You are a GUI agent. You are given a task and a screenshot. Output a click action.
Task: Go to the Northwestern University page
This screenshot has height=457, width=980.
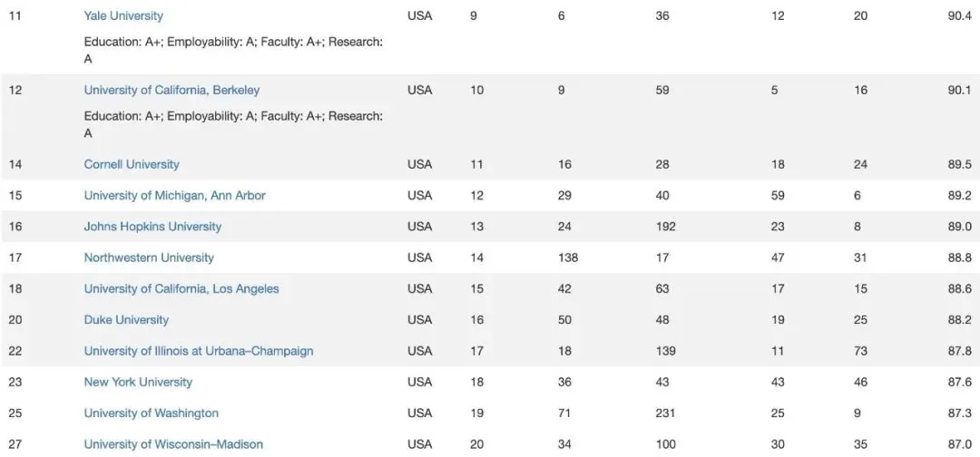[x=149, y=258]
